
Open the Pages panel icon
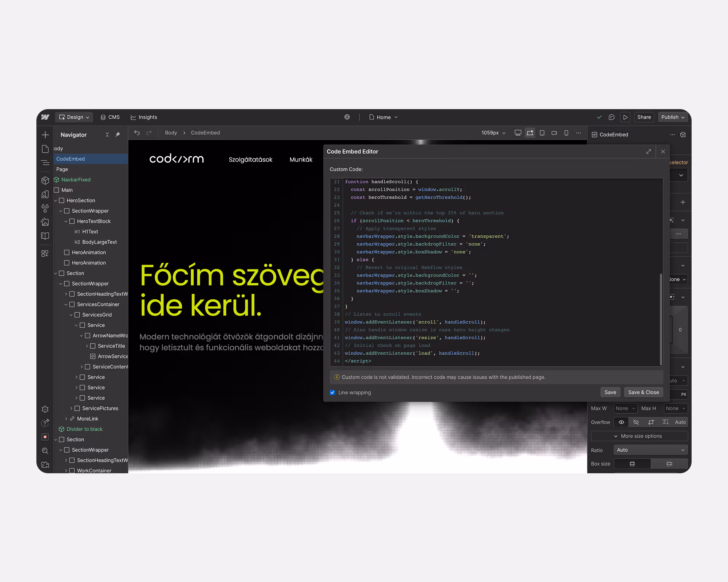(x=45, y=149)
